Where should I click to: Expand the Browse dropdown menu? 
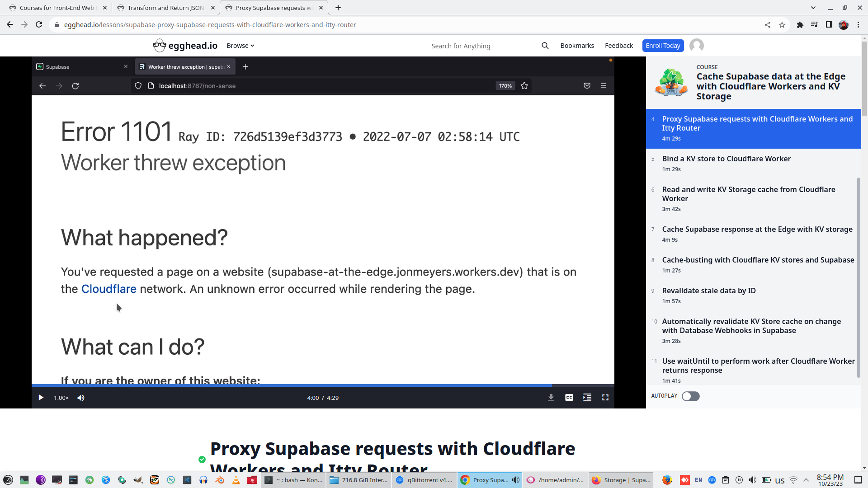(x=241, y=46)
